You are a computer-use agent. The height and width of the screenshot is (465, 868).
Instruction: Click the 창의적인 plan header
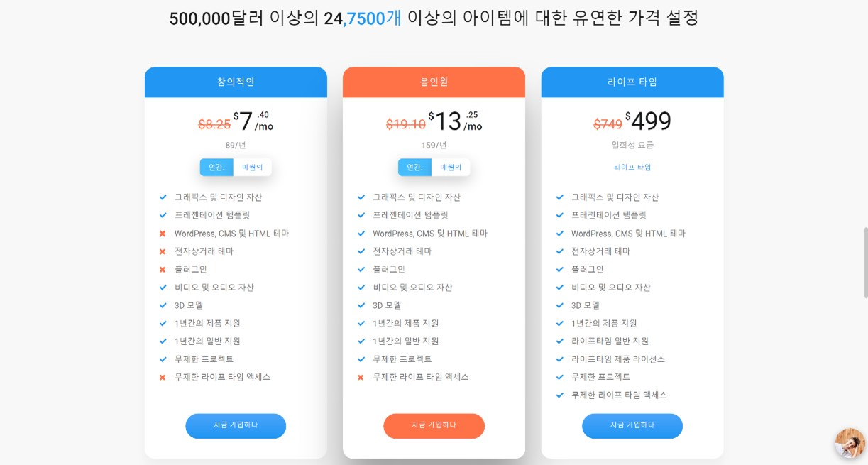[236, 82]
